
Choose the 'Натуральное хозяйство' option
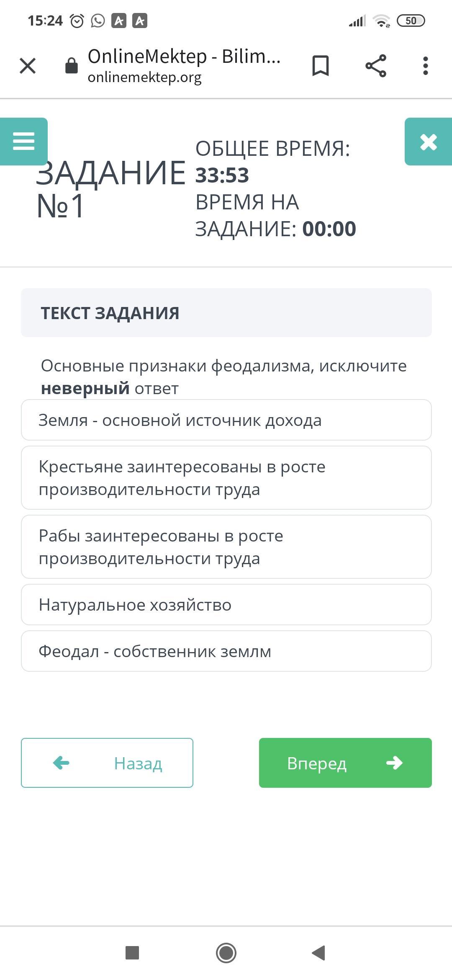click(226, 605)
